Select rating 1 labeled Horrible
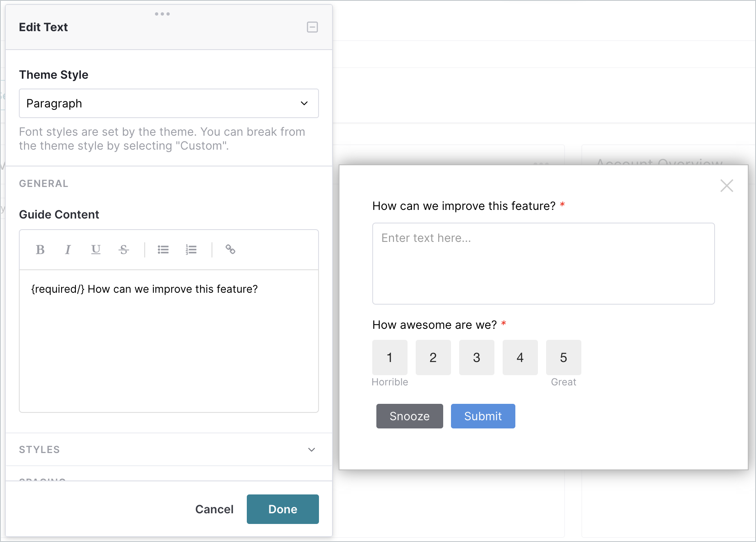 click(390, 358)
